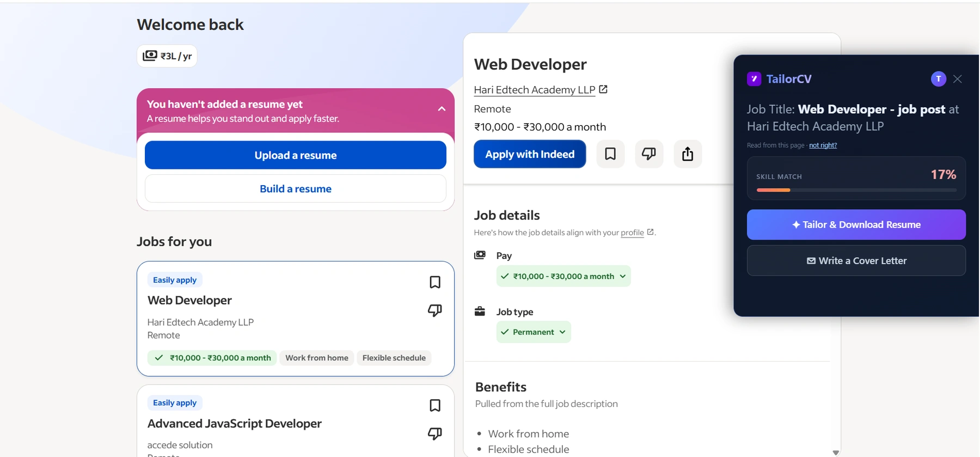Click the 'not right?' link in TailorCV
This screenshot has width=980, height=457.
tap(823, 145)
